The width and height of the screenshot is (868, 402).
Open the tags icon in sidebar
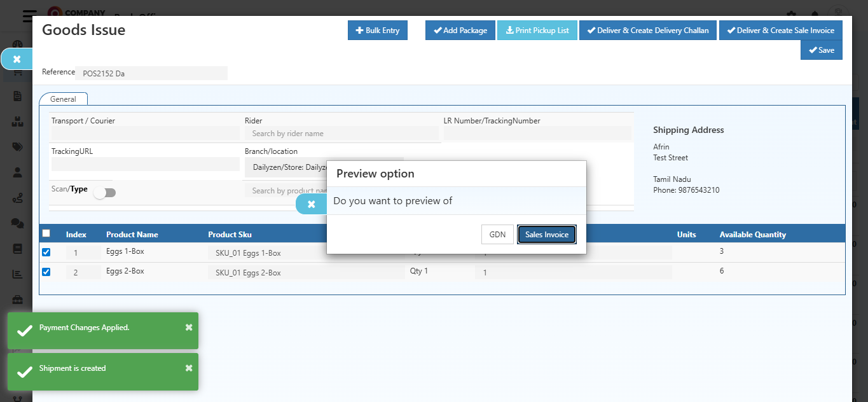coord(17,146)
